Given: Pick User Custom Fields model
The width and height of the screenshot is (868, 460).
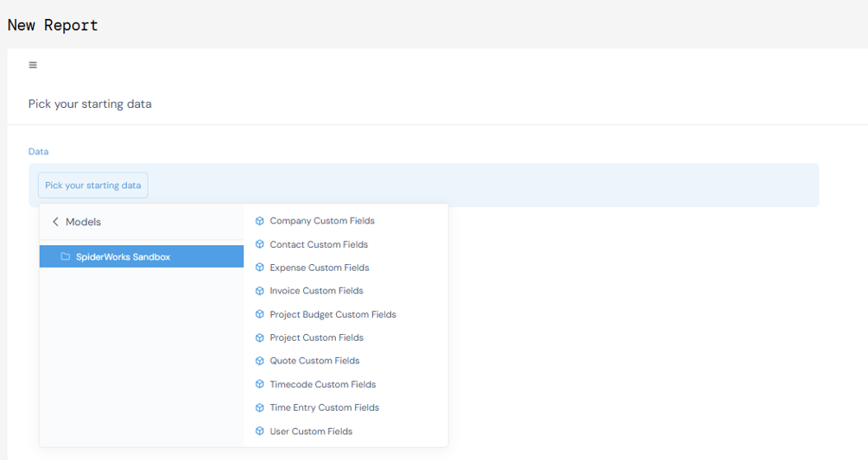Looking at the screenshot, I should 311,432.
